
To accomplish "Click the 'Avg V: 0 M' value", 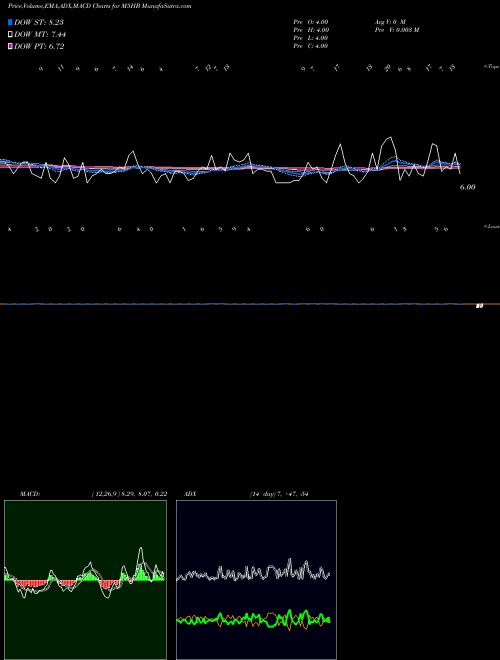I will [x=390, y=22].
